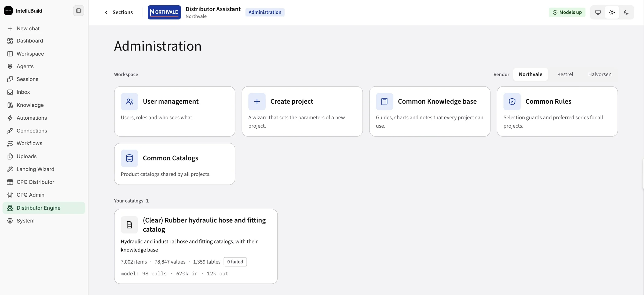Click the Inbox tray icon
Viewport: 644px width, 295px height.
tap(10, 92)
